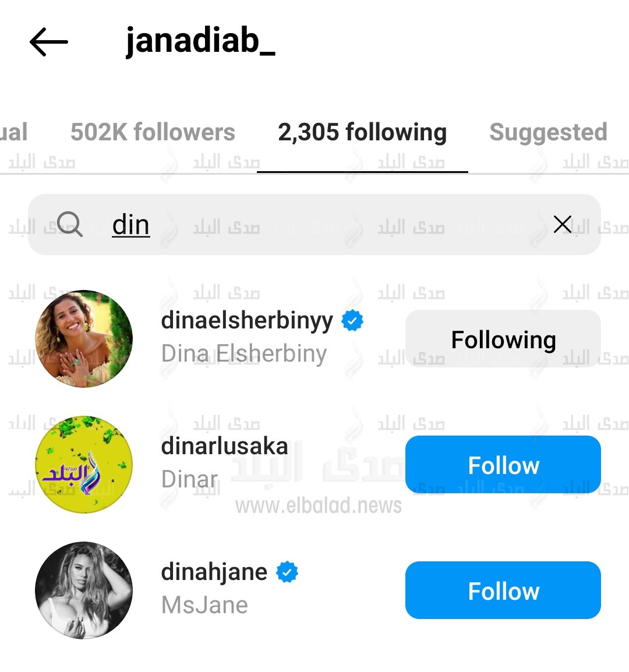The width and height of the screenshot is (629, 672).
Task: Open dinarlusaka profile picture
Action: point(84,465)
